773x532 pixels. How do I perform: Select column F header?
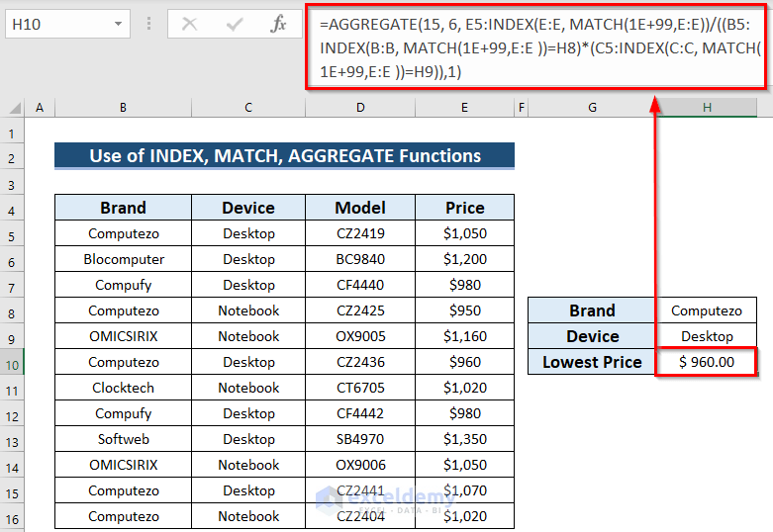(x=521, y=108)
